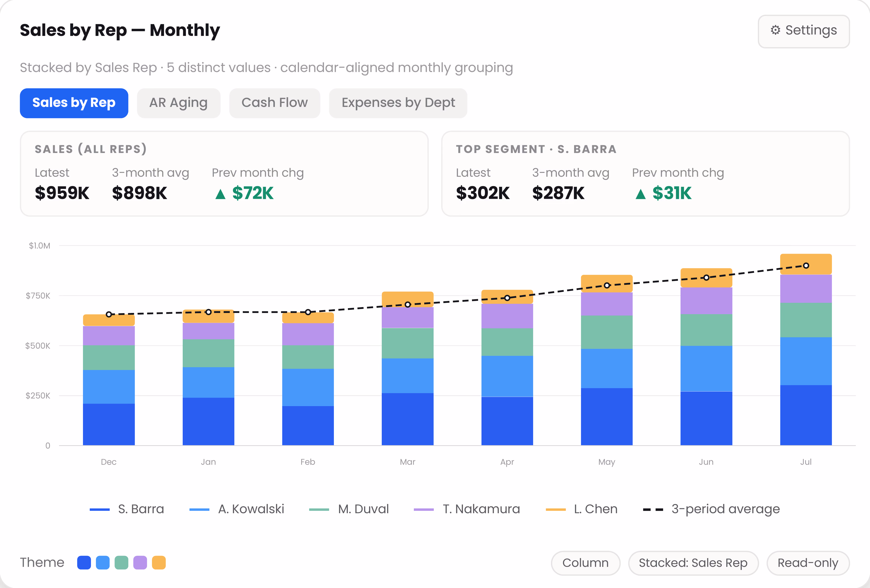Click the Jul average line marker
The height and width of the screenshot is (588, 870).
coord(806,265)
